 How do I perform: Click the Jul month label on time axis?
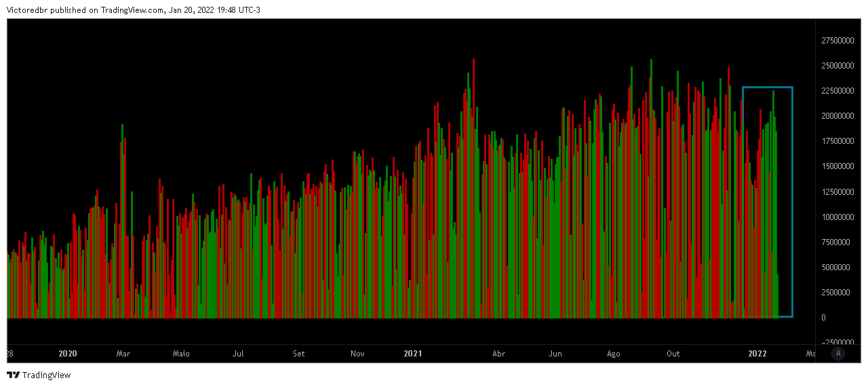pyautogui.click(x=238, y=354)
